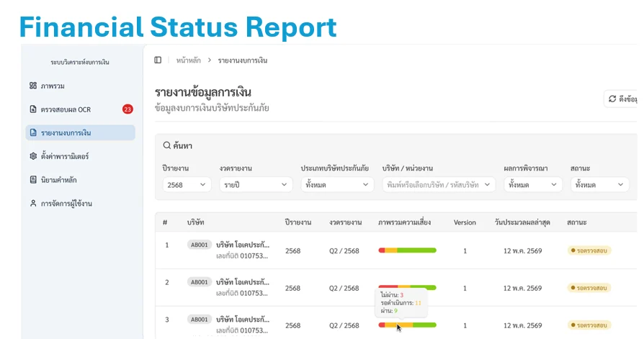Screen dimensions: 644x339
Task: Click the การจัดการผู้ใช้งาน user icon
Action: (x=33, y=203)
